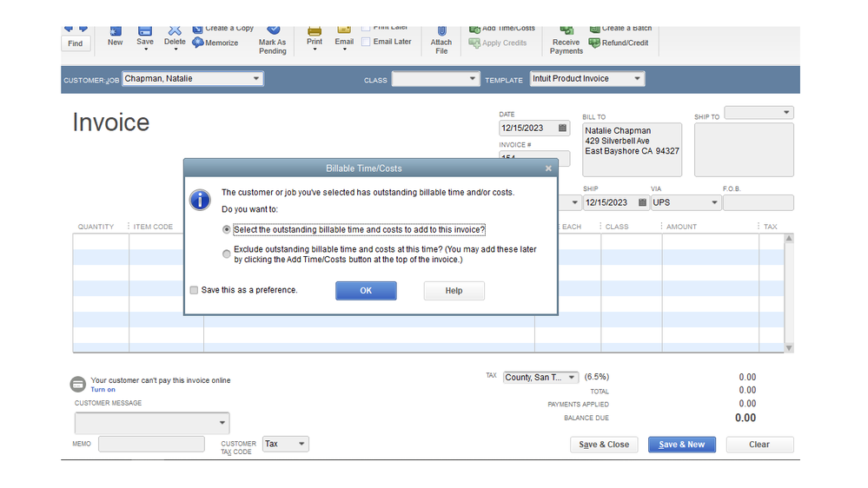Open the Print dropdown arrow
Viewport: 868px width, 488px height.
click(315, 49)
